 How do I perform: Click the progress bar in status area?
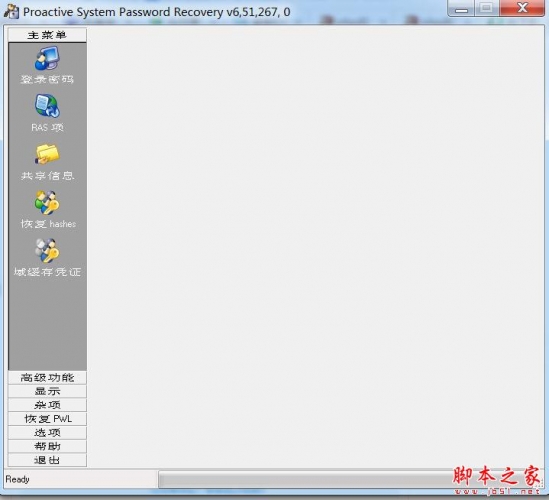coord(351,479)
